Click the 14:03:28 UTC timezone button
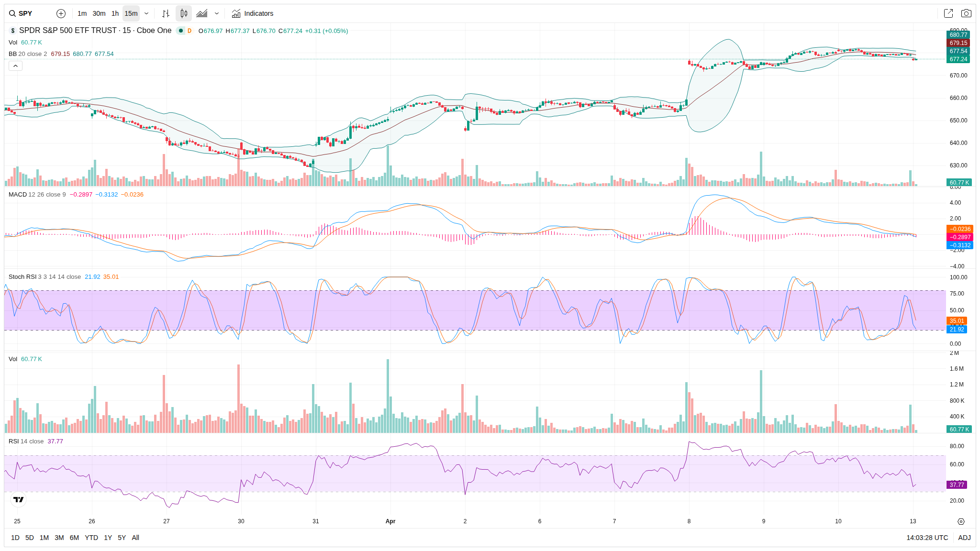 point(927,538)
